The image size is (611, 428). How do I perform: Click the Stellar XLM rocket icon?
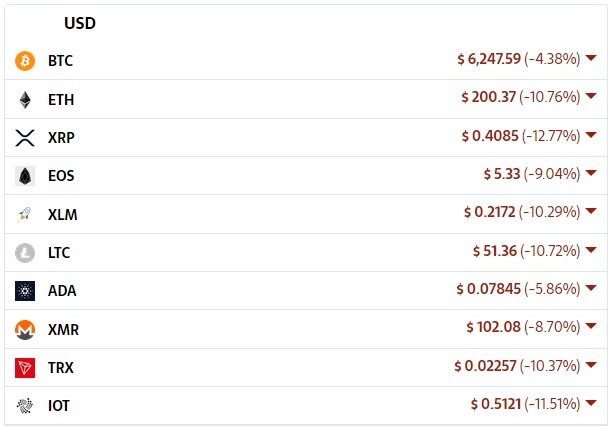pos(25,214)
